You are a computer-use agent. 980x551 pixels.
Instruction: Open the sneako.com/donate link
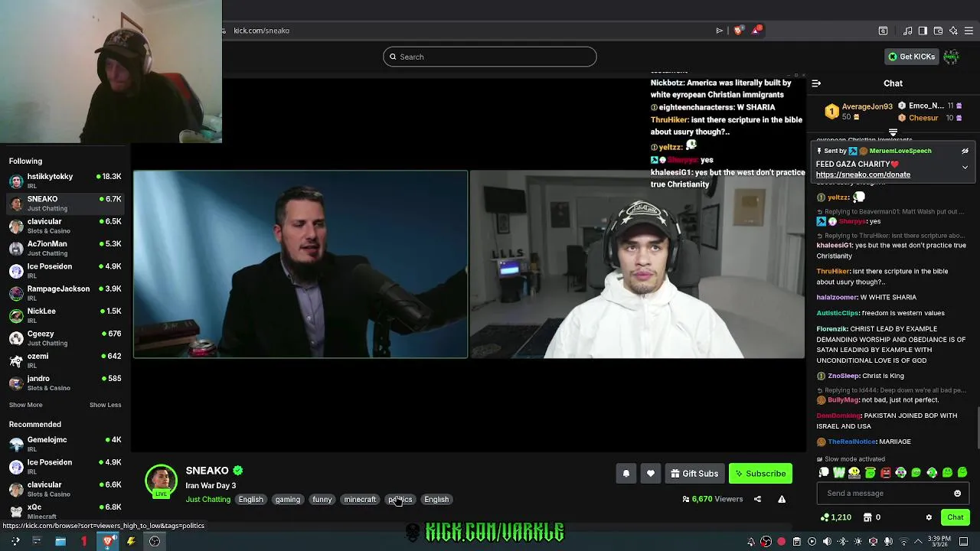[863, 174]
